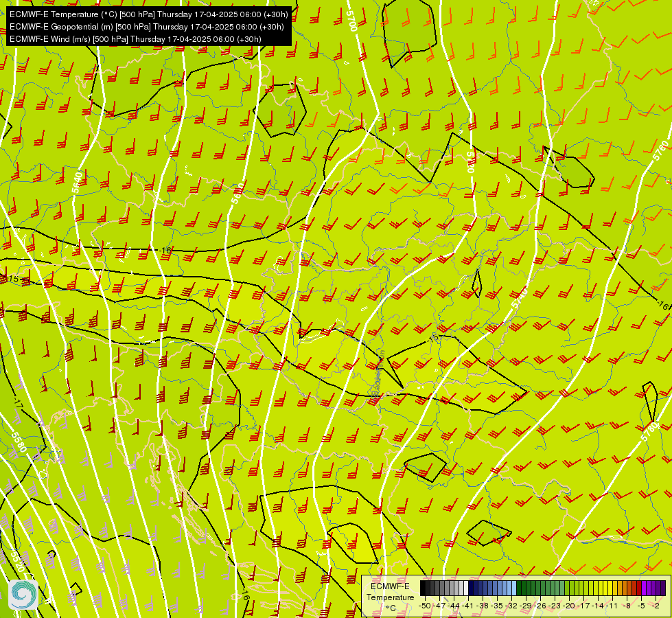The height and width of the screenshot is (618, 672).
Task: Click the swirl logo icon in the corner
Action: 23,595
